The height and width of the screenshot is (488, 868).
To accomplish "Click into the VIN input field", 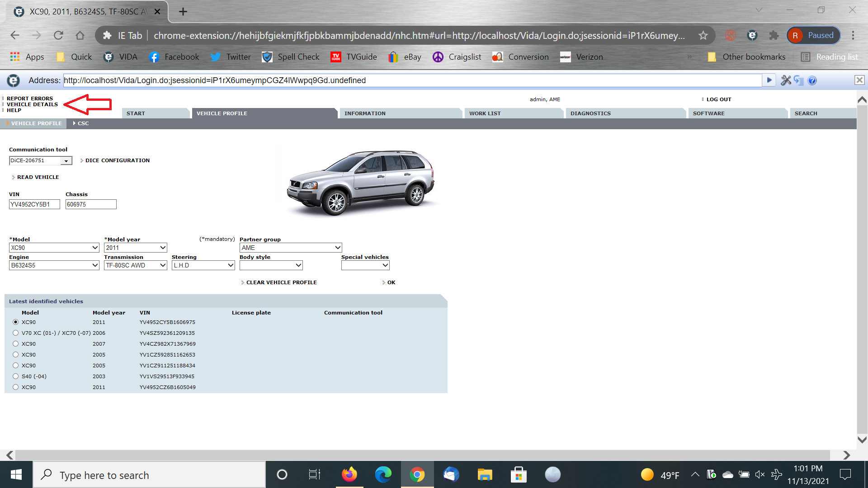I will point(34,204).
